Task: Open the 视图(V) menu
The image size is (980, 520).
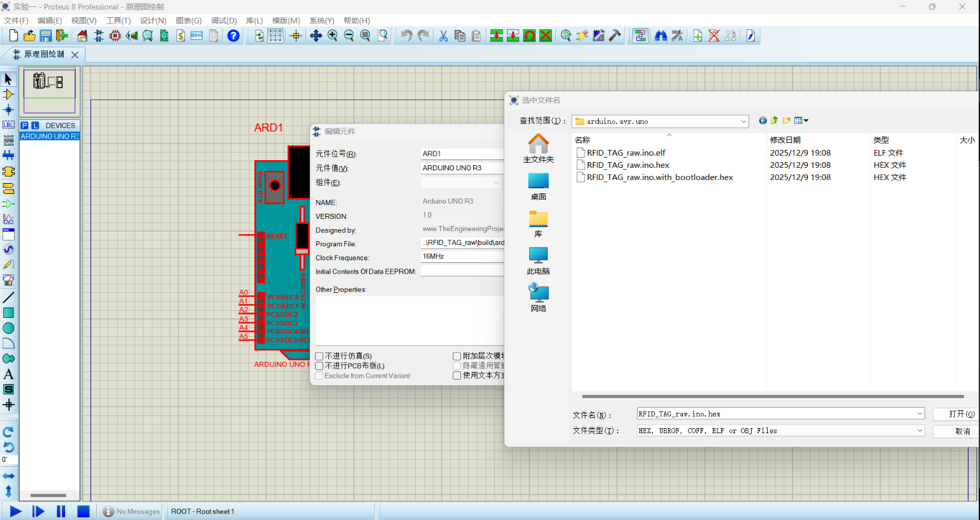Action: point(84,20)
